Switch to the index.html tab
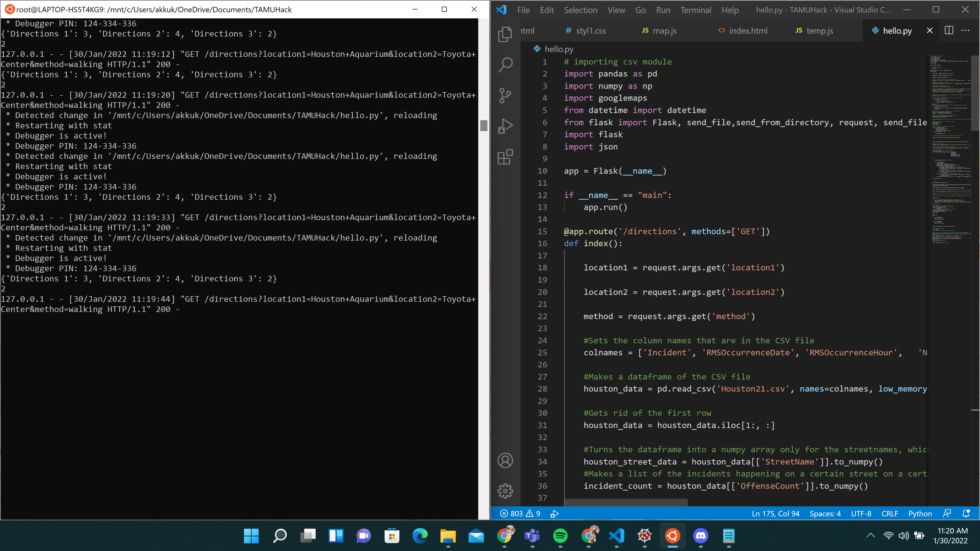980x551 pixels. [x=748, y=31]
